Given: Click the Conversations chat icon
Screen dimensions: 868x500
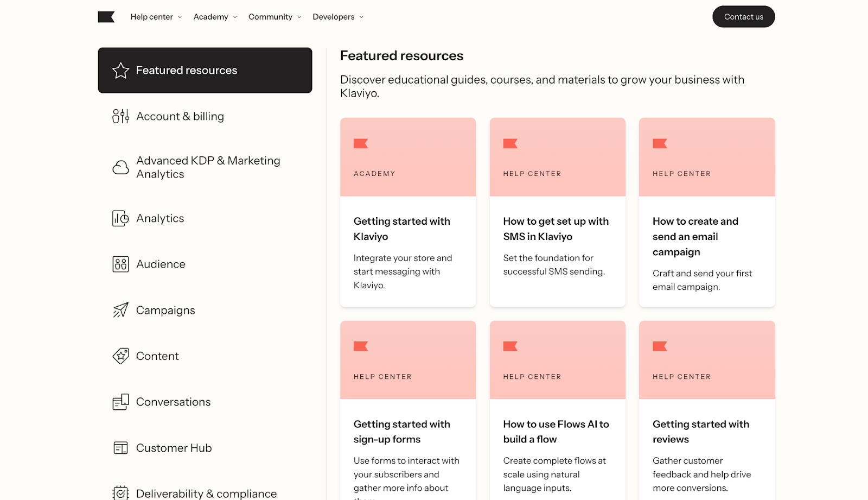Looking at the screenshot, I should click(x=120, y=402).
